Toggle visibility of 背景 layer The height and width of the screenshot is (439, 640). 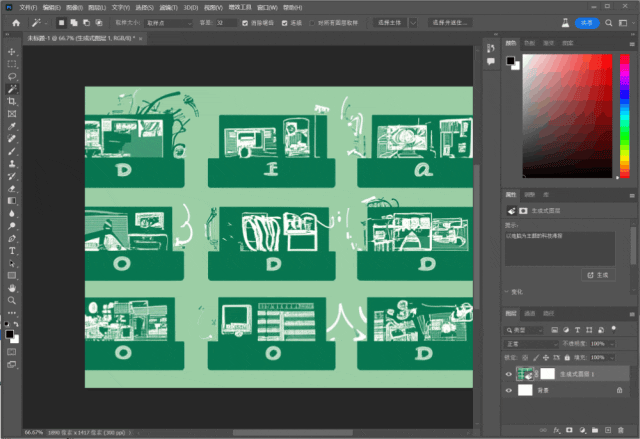509,391
